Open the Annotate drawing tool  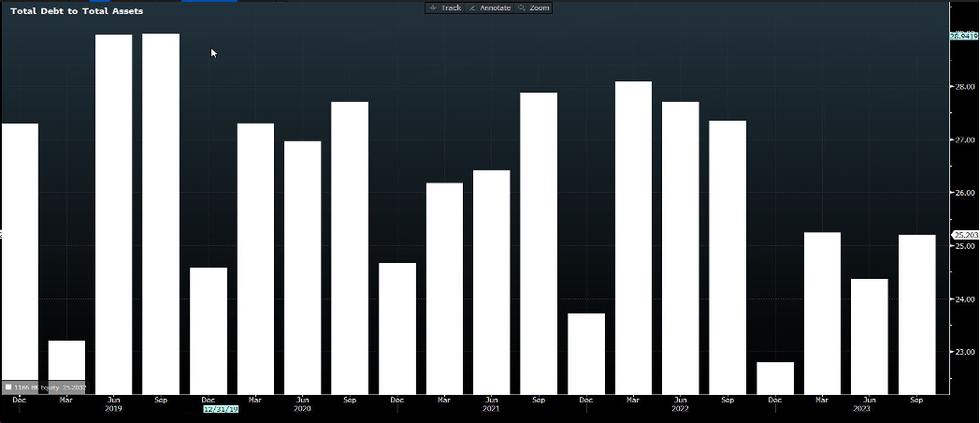[489, 7]
